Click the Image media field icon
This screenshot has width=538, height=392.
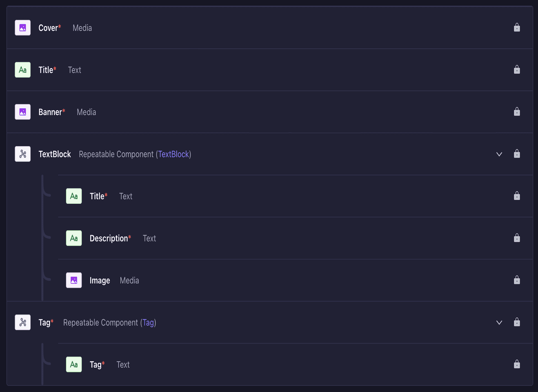[x=74, y=280]
